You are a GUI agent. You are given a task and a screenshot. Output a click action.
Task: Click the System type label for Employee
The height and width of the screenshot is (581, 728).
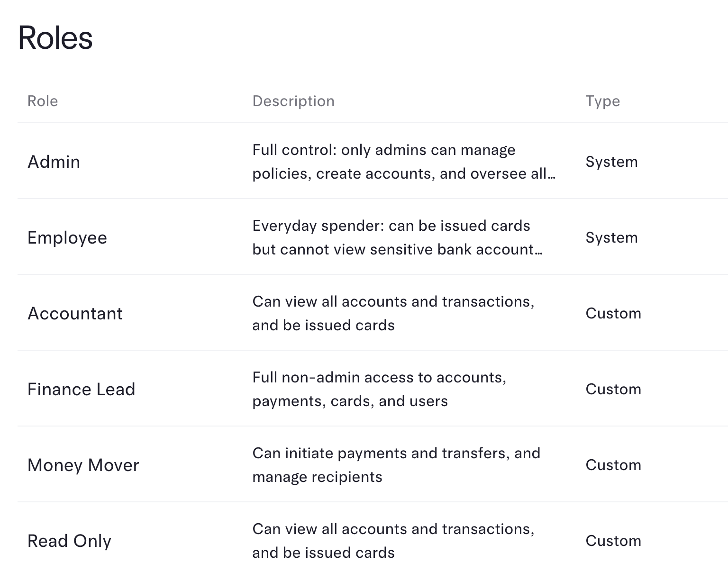pyautogui.click(x=611, y=237)
